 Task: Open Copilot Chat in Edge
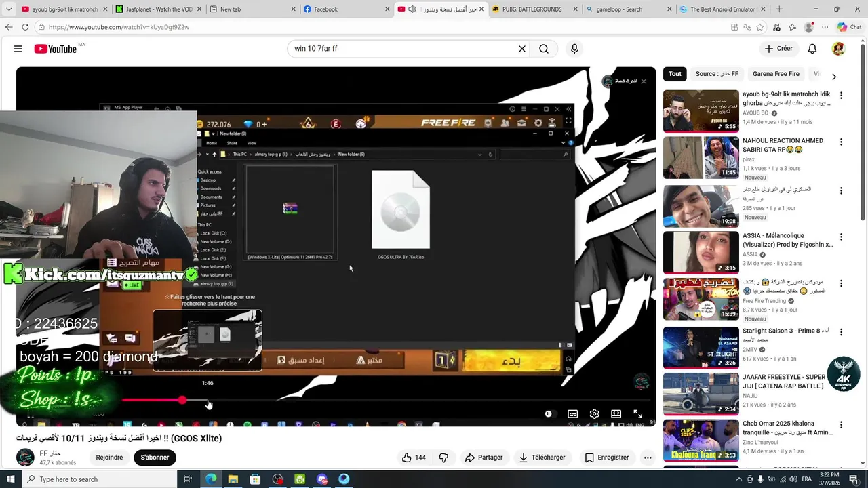(x=849, y=27)
